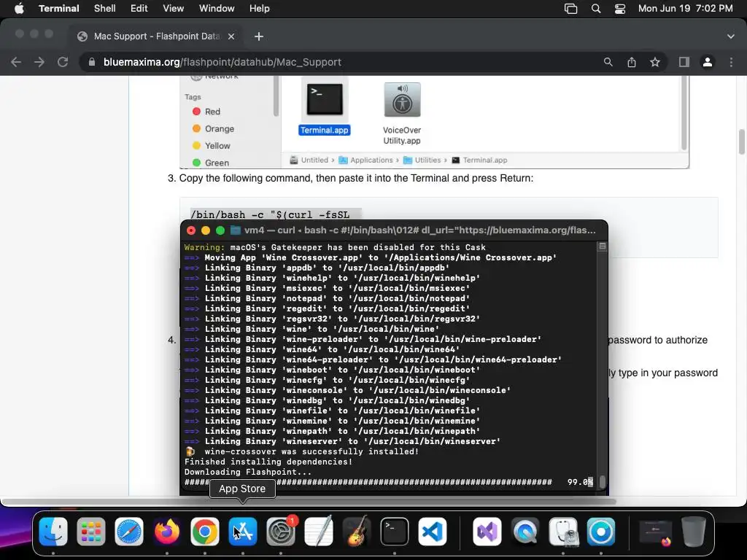Launch Safari from the Dock
Image resolution: width=747 pixels, height=560 pixels.
129,532
